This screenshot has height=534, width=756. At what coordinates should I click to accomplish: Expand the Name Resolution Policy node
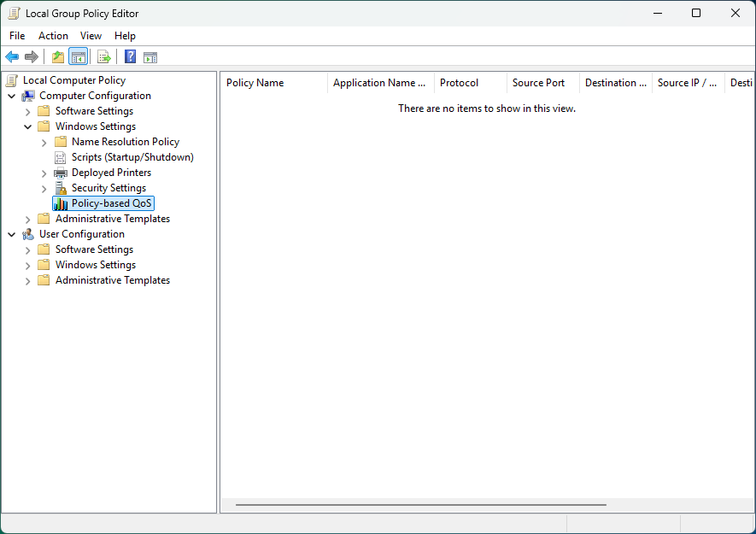(x=44, y=143)
